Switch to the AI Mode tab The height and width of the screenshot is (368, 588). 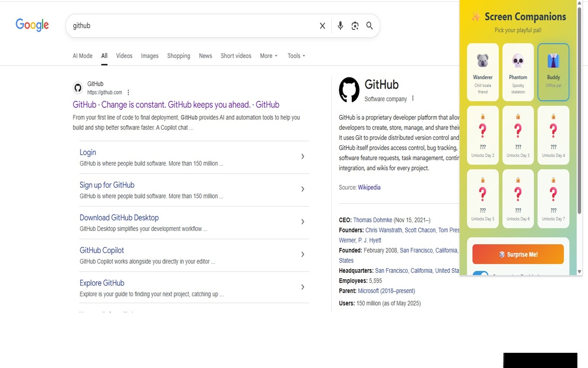[x=83, y=56]
